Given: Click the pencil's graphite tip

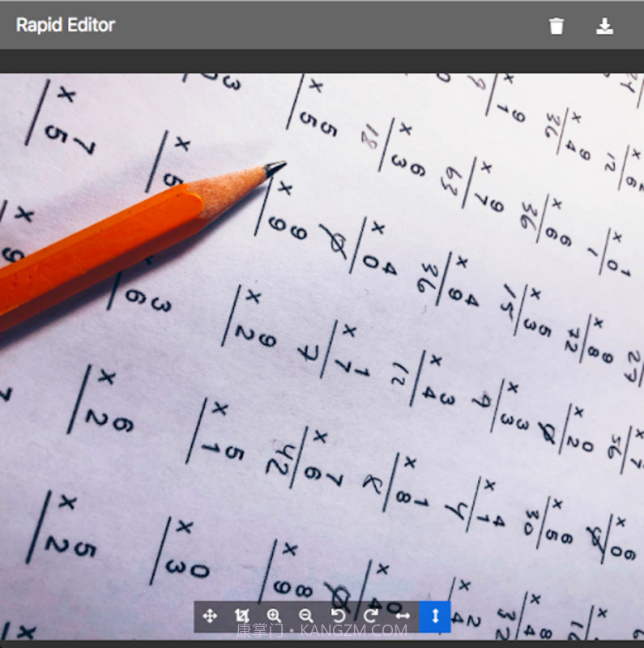Looking at the screenshot, I should 275,168.
